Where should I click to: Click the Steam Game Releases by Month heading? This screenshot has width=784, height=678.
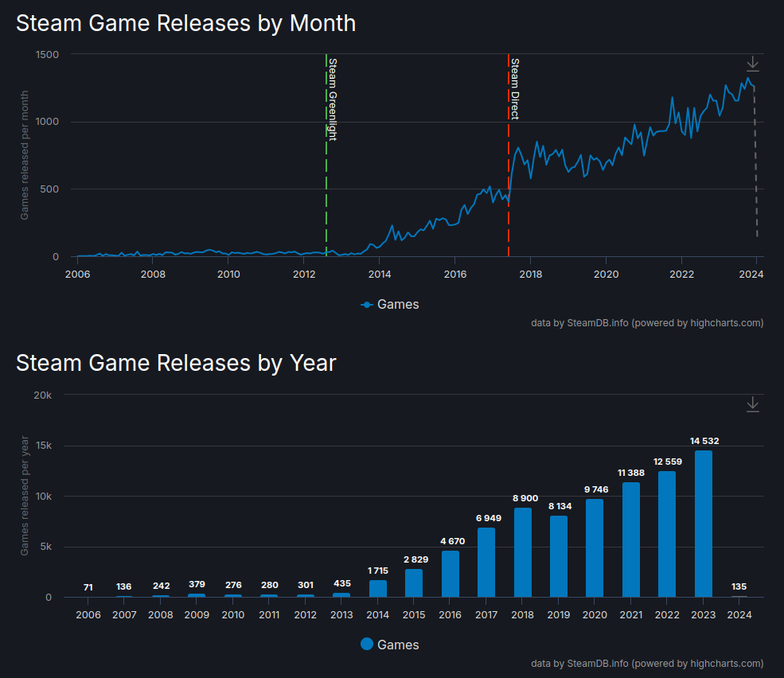pyautogui.click(x=185, y=24)
